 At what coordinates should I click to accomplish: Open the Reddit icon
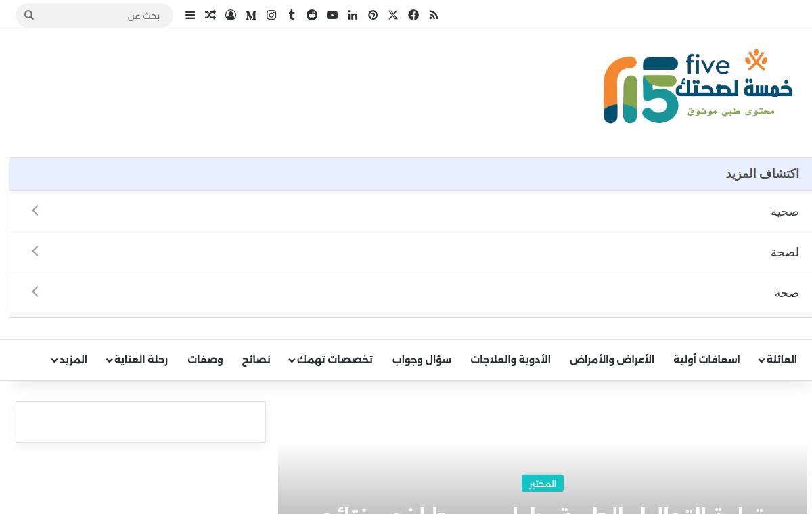[x=312, y=15]
